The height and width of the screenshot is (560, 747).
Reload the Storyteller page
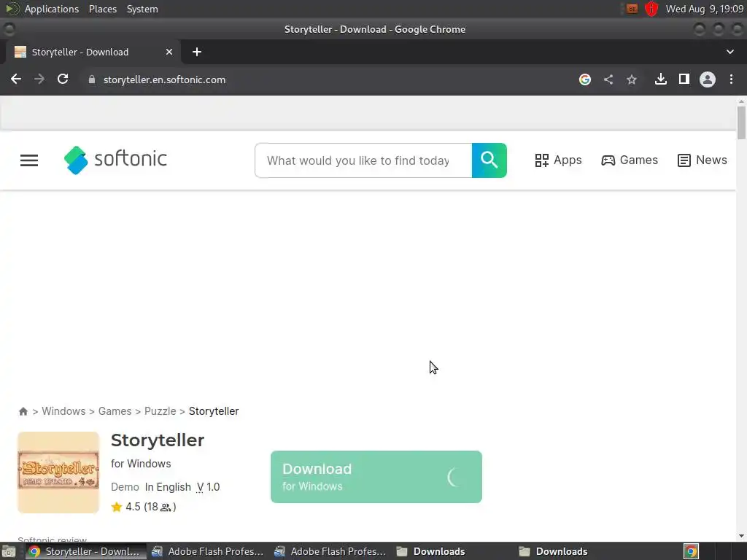click(x=63, y=79)
